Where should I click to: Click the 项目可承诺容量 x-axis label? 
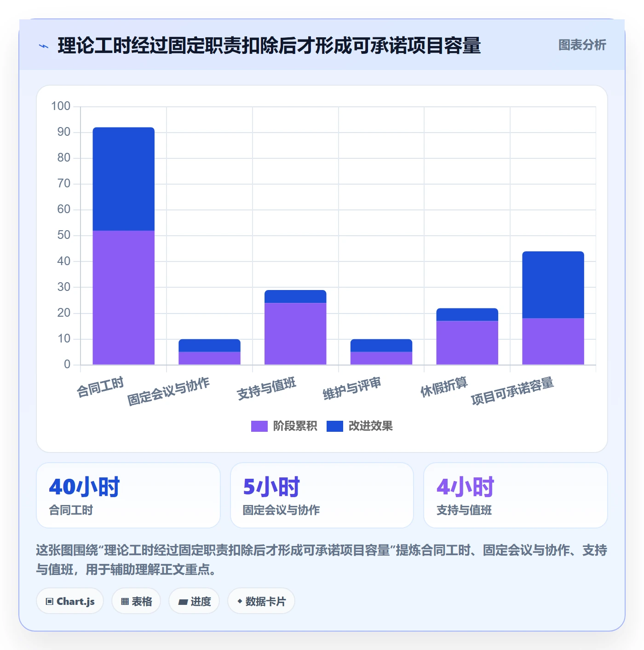[512, 391]
